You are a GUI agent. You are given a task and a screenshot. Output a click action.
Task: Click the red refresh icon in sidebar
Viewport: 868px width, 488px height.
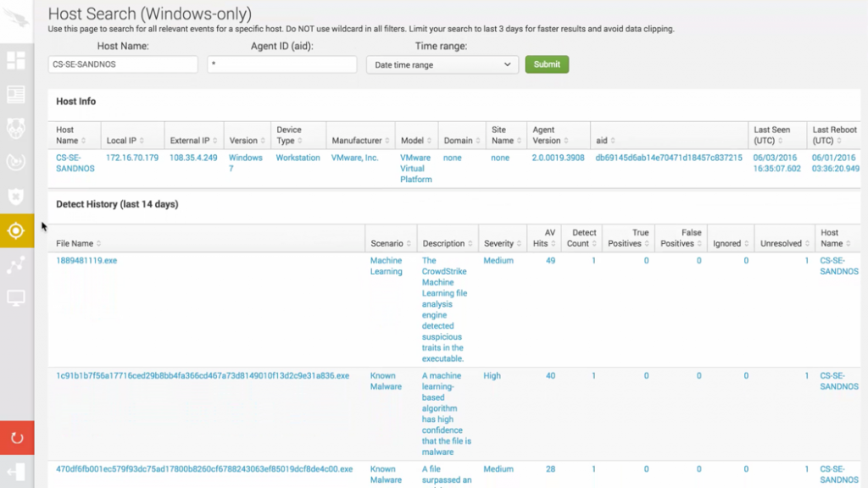(15, 438)
